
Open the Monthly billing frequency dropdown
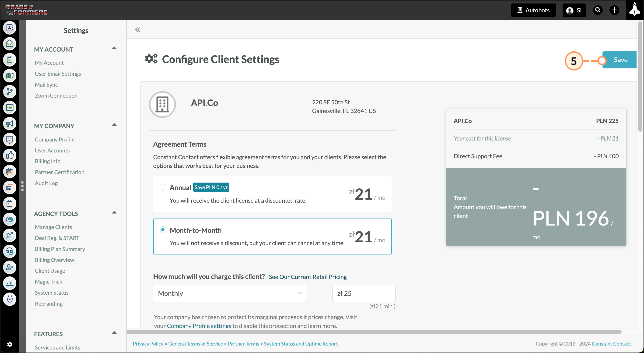230,293
